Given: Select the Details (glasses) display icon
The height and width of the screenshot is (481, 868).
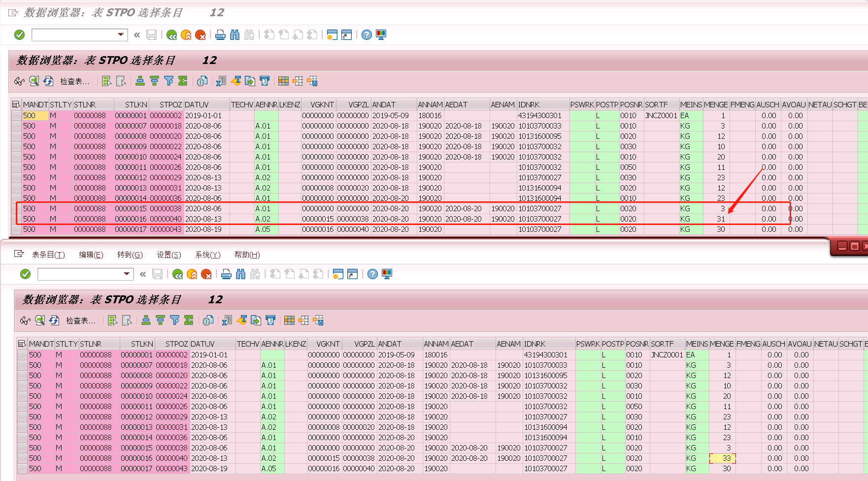Looking at the screenshot, I should click(19, 81).
